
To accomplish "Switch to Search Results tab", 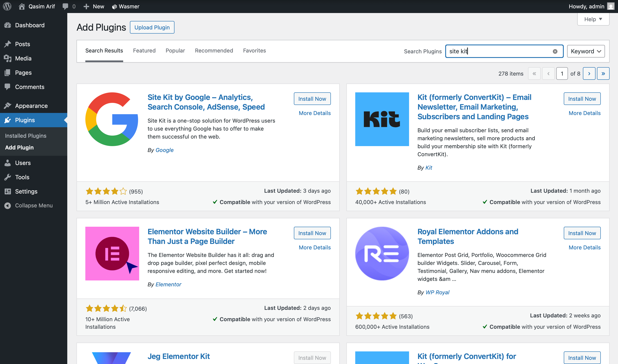I will pos(104,51).
